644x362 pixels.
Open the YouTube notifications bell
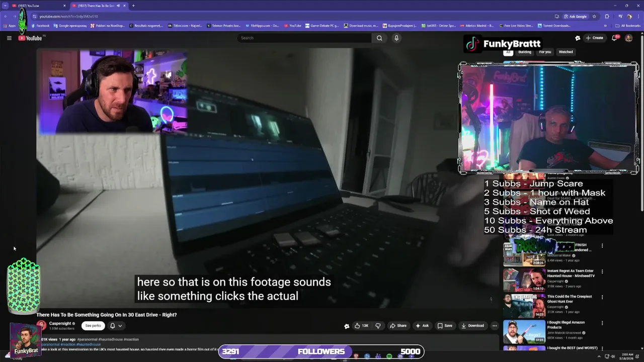[x=614, y=38]
